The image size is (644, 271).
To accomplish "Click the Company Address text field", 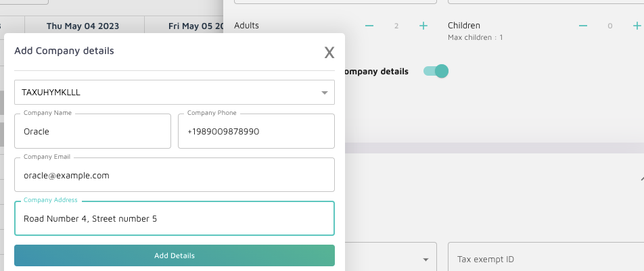I will 174,218.
